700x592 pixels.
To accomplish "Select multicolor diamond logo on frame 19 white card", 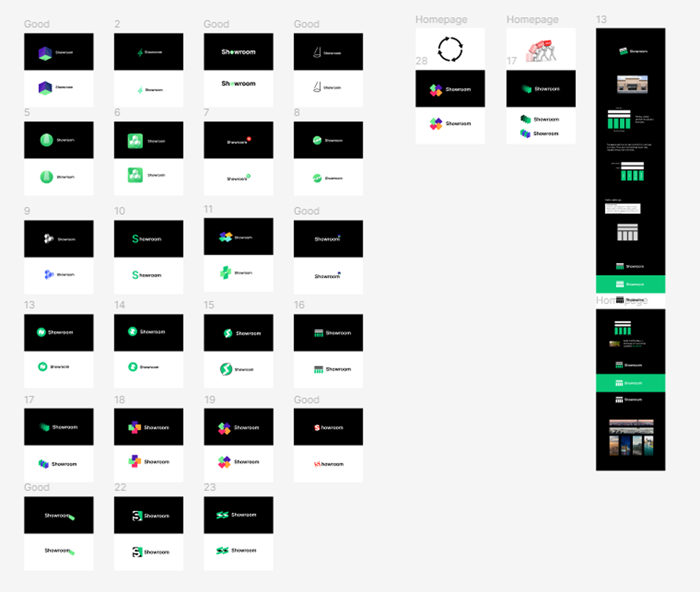I will (x=224, y=462).
